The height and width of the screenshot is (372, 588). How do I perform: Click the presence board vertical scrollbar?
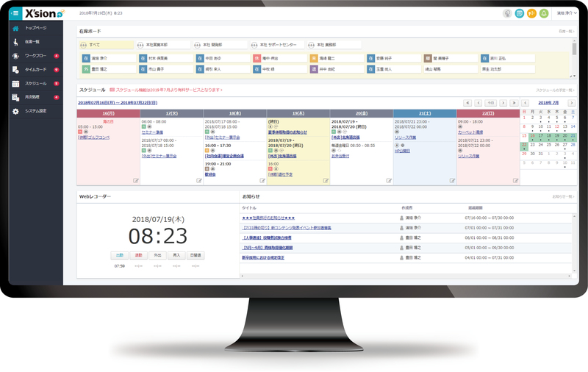click(x=573, y=58)
